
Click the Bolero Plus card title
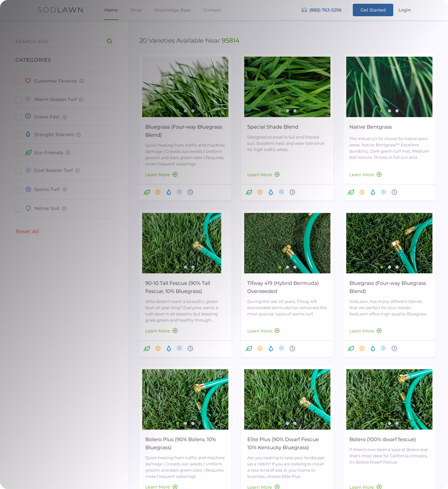point(181,444)
